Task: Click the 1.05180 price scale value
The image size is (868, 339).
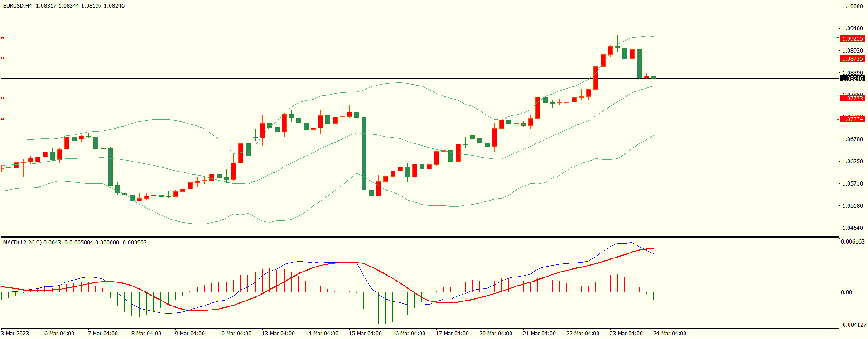Action: (x=852, y=206)
